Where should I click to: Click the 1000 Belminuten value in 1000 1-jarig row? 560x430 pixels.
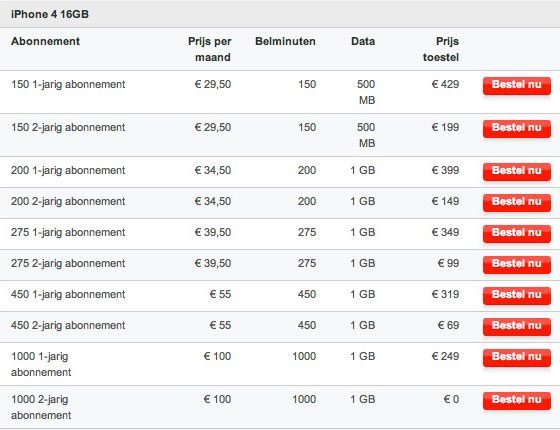pos(304,356)
